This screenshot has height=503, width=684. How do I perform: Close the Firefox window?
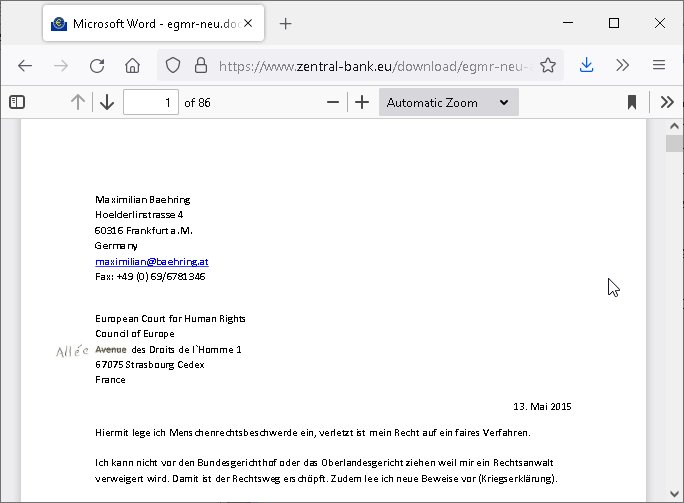660,23
